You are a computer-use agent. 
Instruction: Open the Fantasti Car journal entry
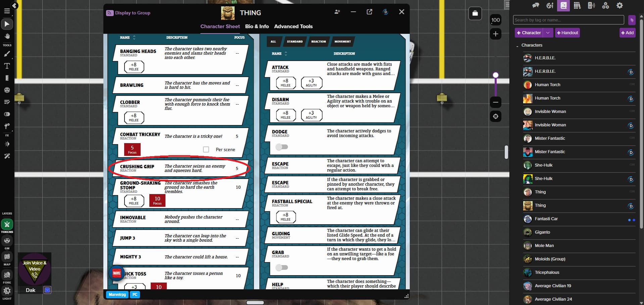click(x=579, y=219)
